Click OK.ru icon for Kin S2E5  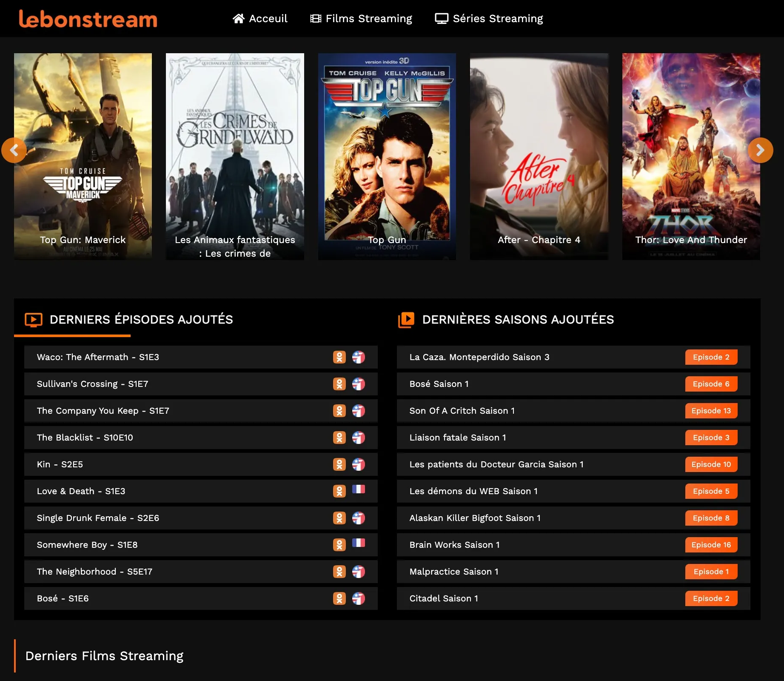click(x=339, y=464)
